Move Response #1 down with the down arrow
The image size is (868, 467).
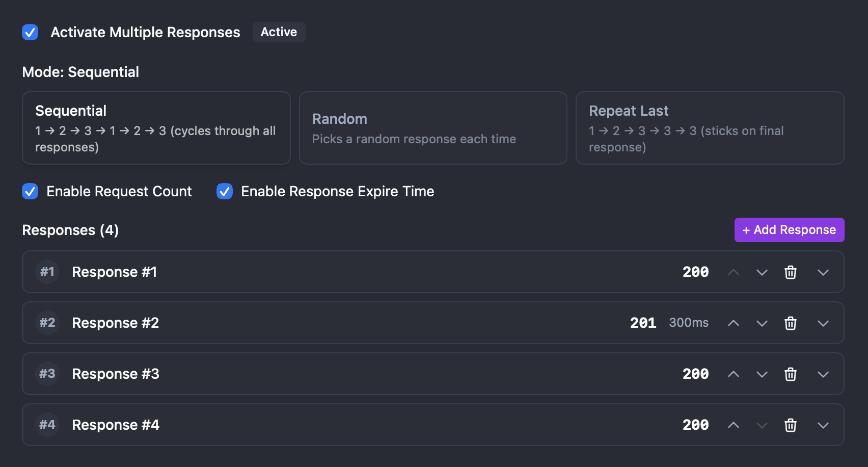[x=762, y=272]
